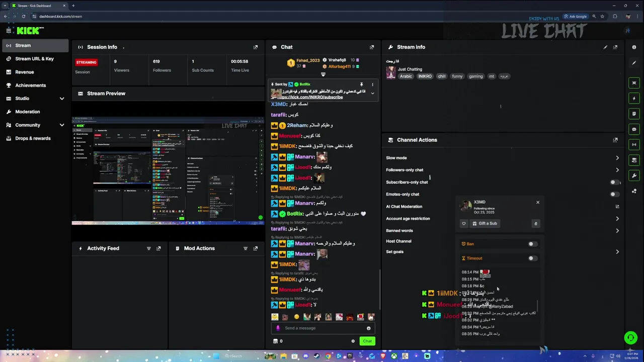Expand Followers-only chat settings
644x362 pixels.
point(617,170)
